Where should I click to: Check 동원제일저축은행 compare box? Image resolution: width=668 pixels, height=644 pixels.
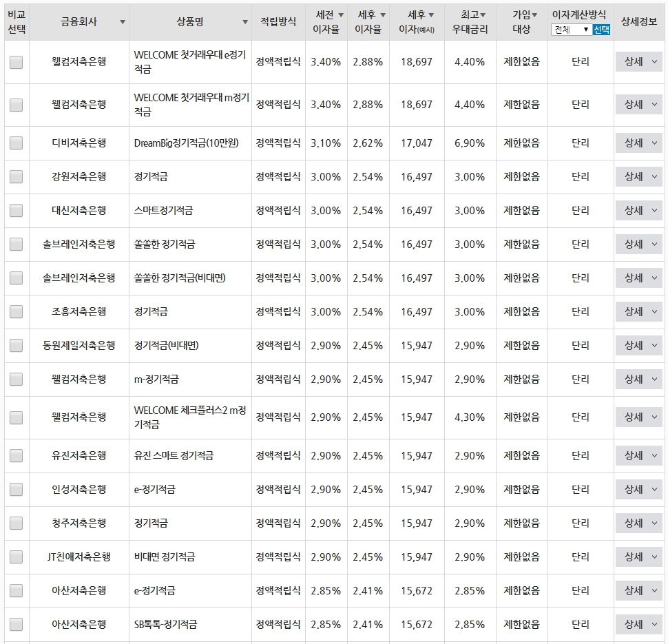17,345
